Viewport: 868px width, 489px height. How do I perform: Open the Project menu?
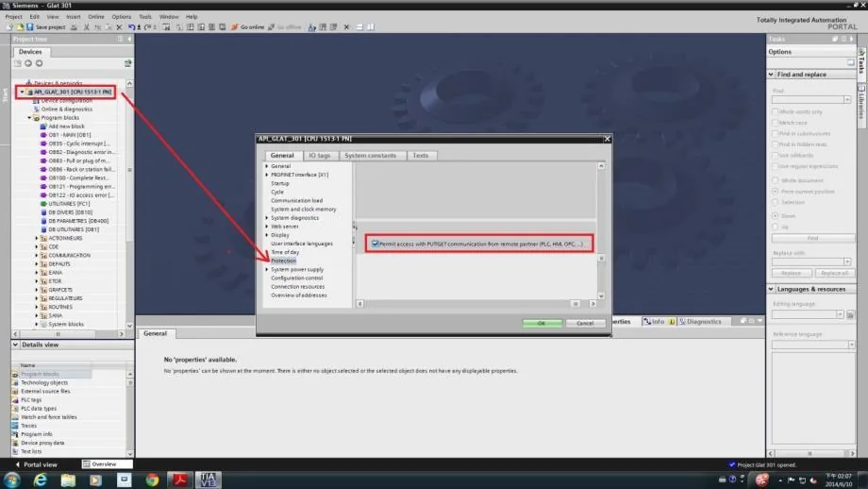(14, 17)
